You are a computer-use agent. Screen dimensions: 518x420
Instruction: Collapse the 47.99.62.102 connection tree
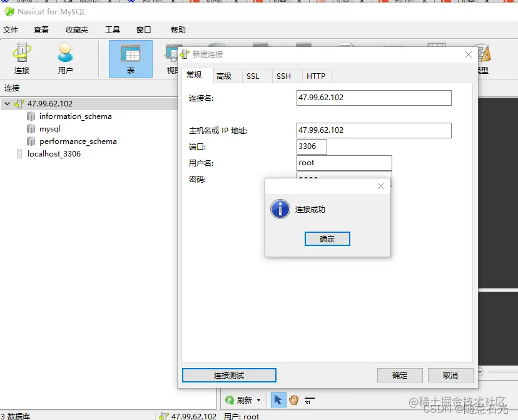(x=6, y=103)
